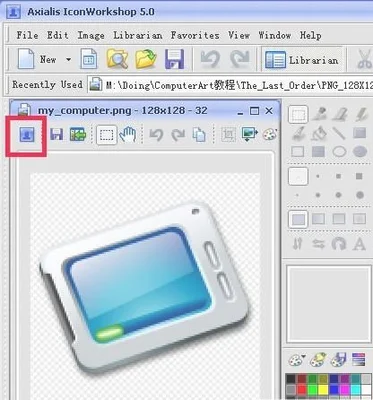Click the scissors cut button

(364, 60)
